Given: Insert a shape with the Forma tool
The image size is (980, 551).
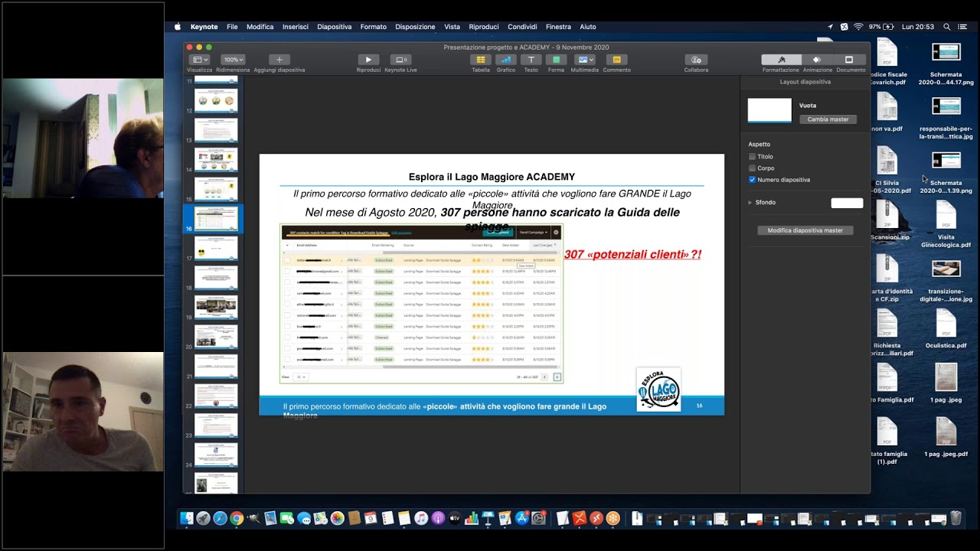Looking at the screenshot, I should [x=556, y=60].
